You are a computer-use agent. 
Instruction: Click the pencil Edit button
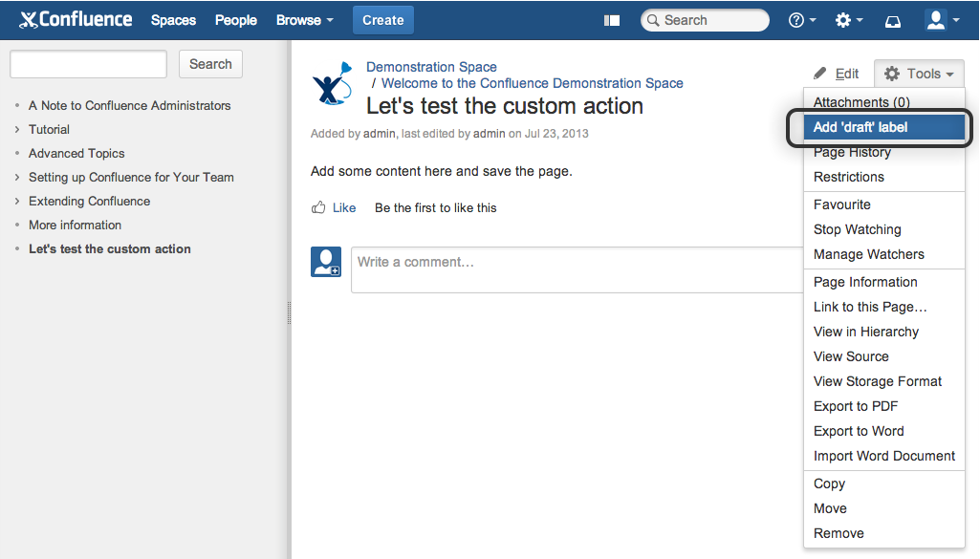[837, 74]
